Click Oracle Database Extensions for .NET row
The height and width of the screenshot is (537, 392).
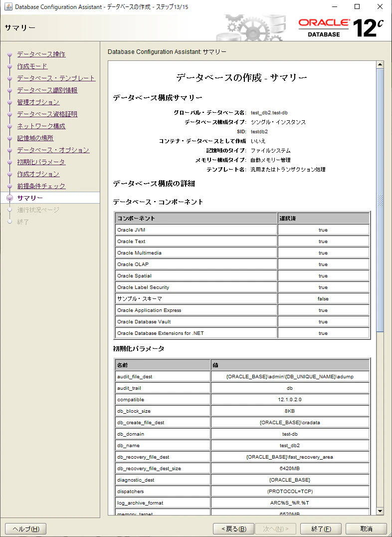242,333
